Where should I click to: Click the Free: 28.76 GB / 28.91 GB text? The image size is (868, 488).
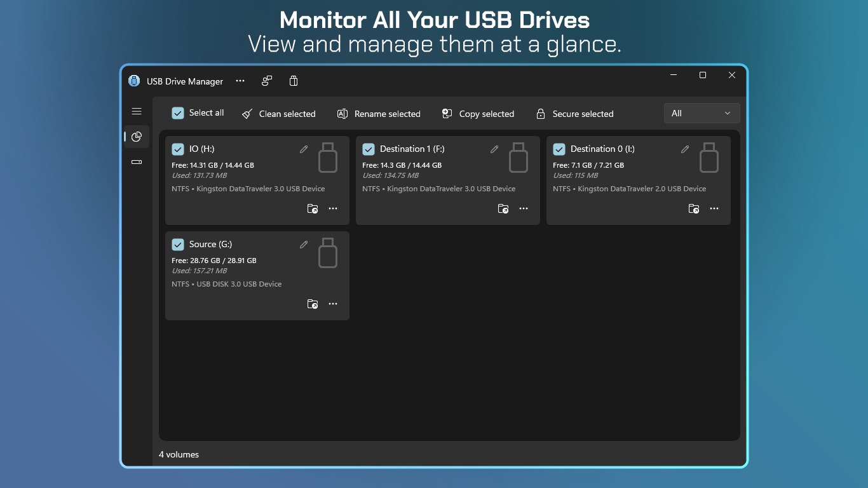click(214, 261)
